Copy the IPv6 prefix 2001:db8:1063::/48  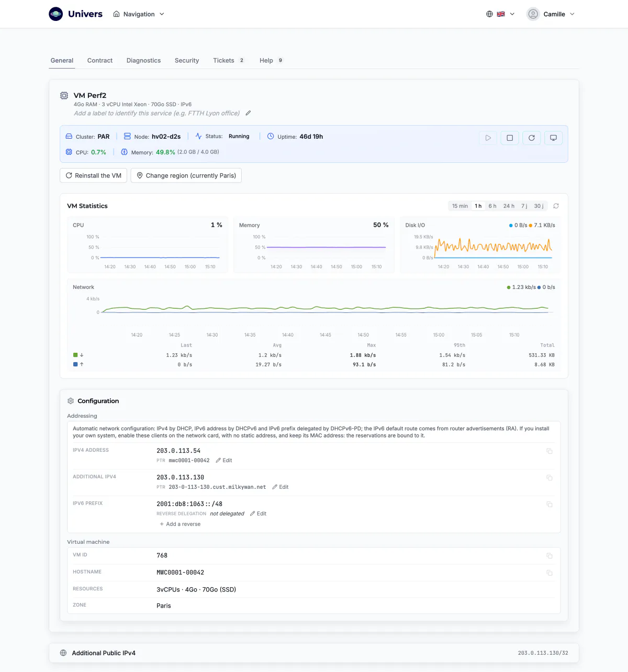click(x=549, y=505)
